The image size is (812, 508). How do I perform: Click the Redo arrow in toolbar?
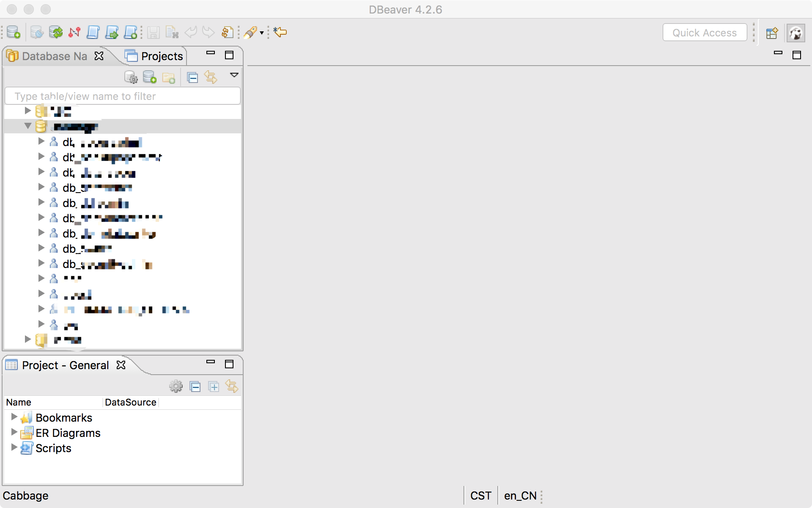pyautogui.click(x=208, y=32)
